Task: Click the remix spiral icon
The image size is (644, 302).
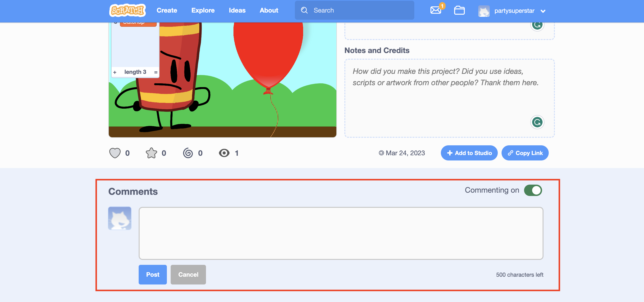Action: pos(188,153)
